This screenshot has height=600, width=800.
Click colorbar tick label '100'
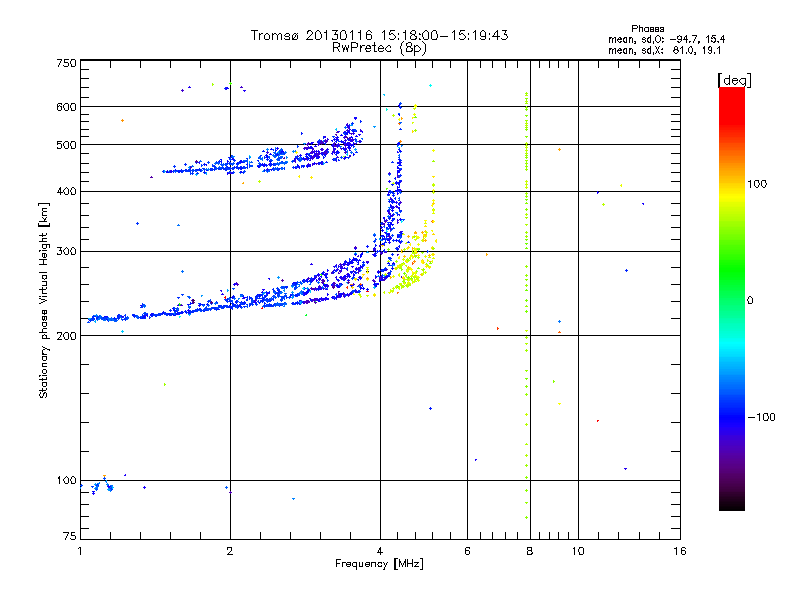click(x=757, y=184)
